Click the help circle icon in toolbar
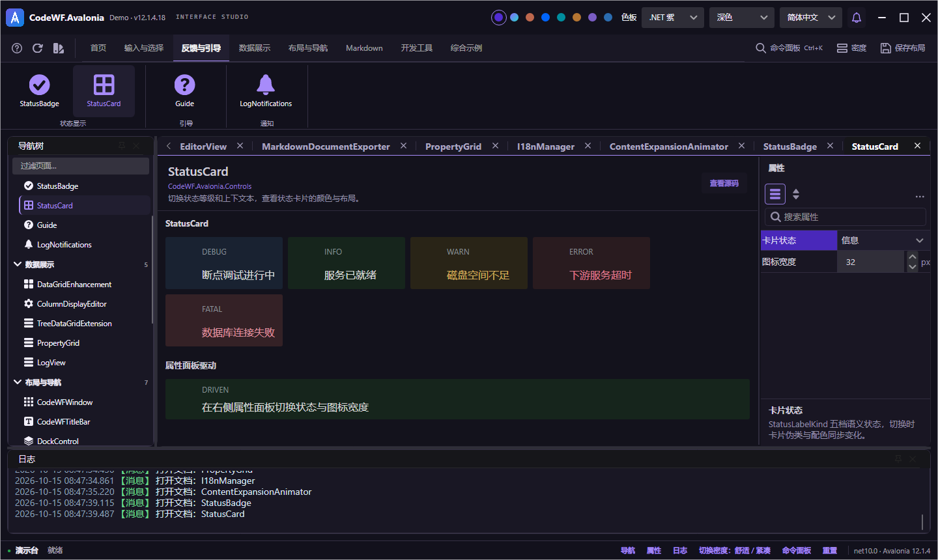Screen dimensions: 938x560 click(x=17, y=48)
